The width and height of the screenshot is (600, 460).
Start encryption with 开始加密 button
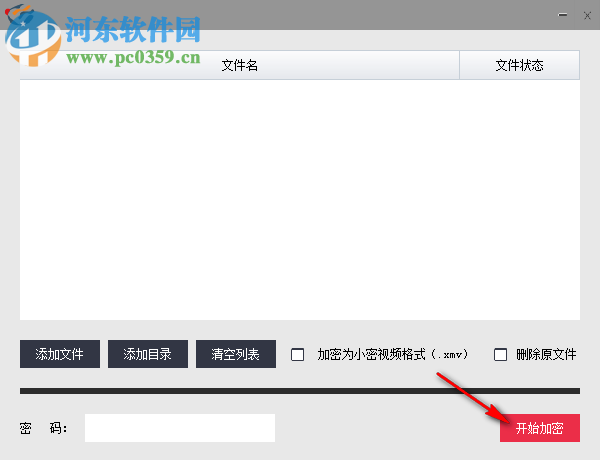click(x=540, y=428)
